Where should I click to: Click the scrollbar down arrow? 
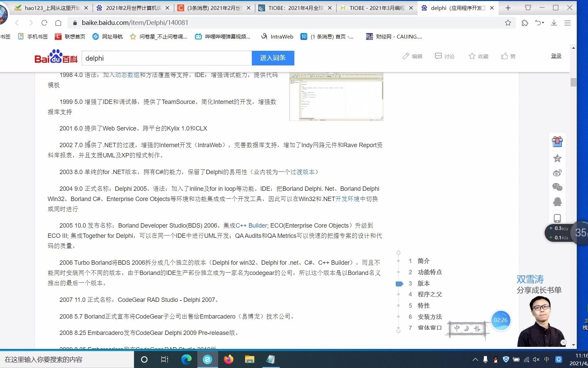pyautogui.click(x=573, y=345)
